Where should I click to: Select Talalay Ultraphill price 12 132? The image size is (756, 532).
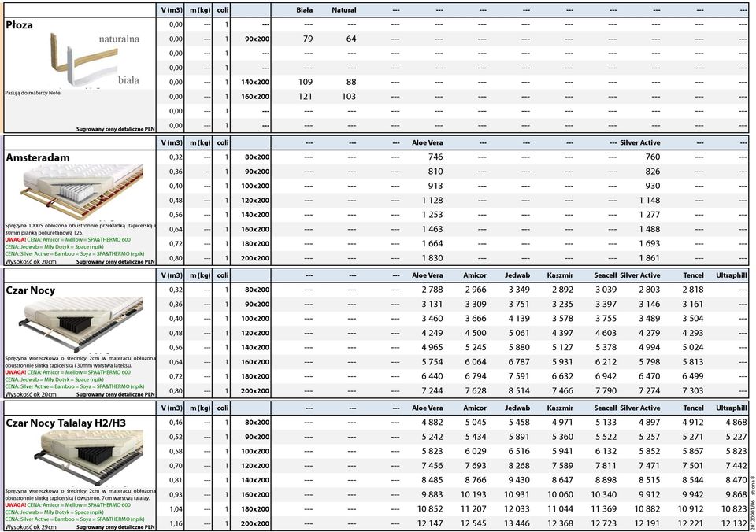point(734,523)
